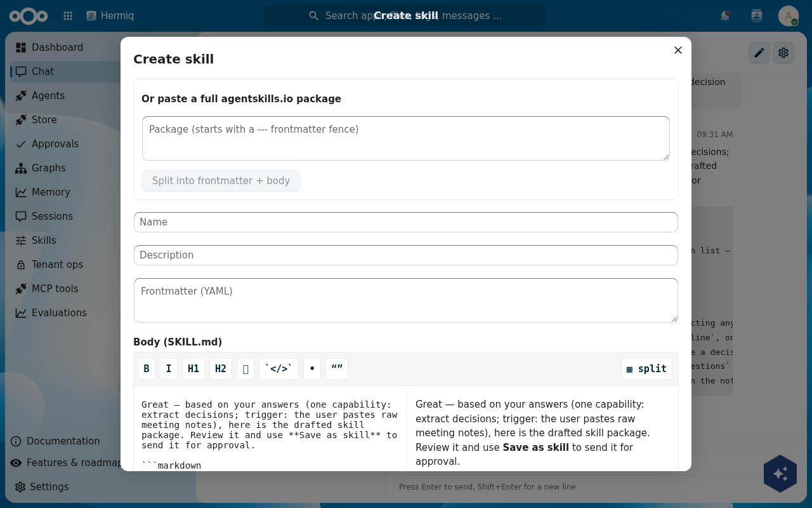Click Split into frontmatter + body button
Screen dimensions: 812x508
[221, 181]
